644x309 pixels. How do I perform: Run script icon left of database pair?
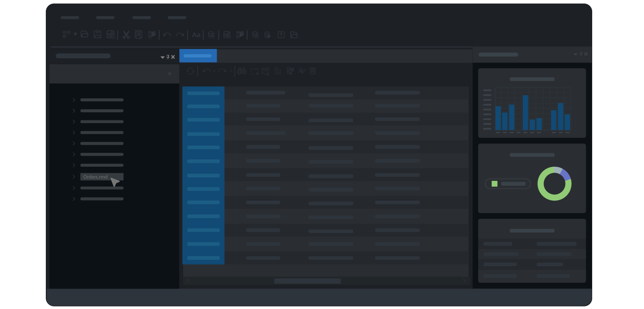pos(240,35)
